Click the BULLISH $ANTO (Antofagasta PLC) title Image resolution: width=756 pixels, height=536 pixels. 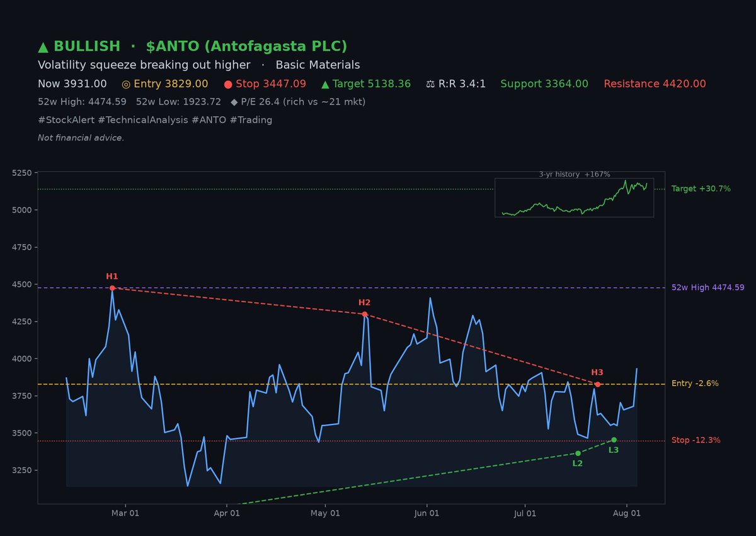tap(192, 47)
